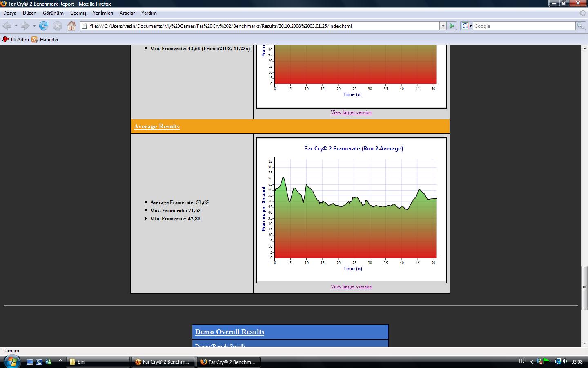Open the Yardım menu
This screenshot has height=368, width=588.
point(149,13)
